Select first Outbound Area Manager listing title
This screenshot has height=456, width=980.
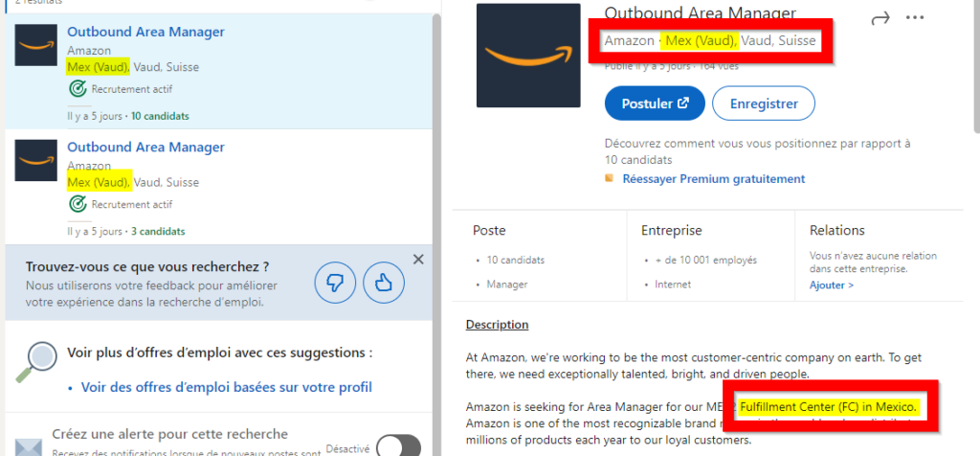[x=145, y=32]
